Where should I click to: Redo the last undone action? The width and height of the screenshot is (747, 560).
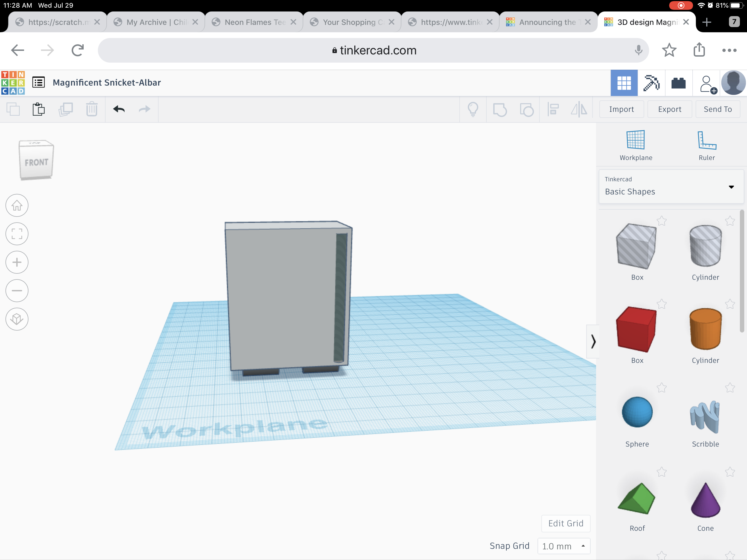[x=145, y=109]
